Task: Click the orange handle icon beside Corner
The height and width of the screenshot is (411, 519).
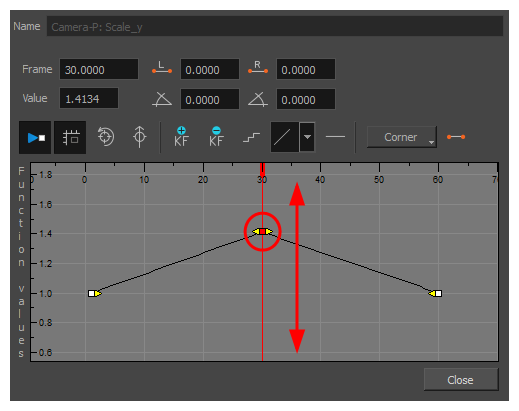Action: coord(456,137)
